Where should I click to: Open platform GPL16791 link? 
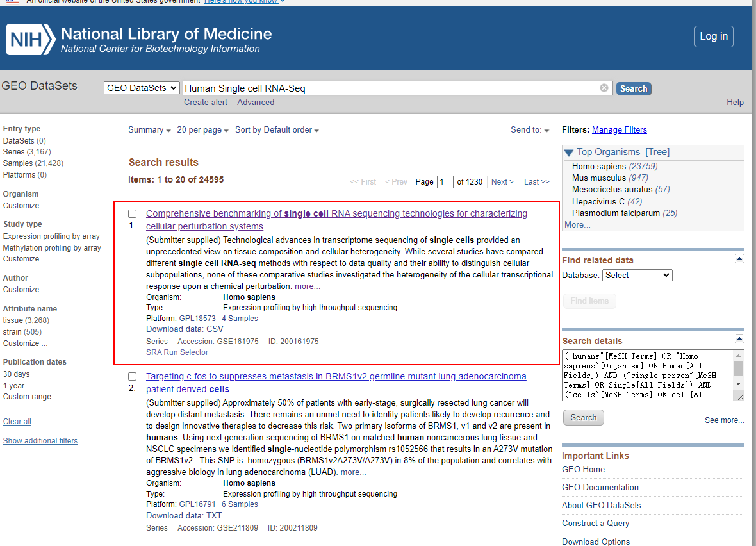tap(197, 504)
